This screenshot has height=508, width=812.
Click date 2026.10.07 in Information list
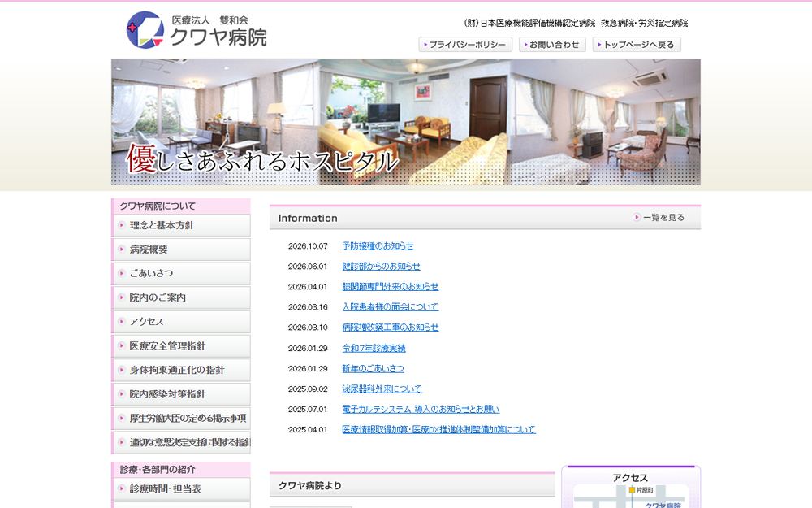[308, 246]
